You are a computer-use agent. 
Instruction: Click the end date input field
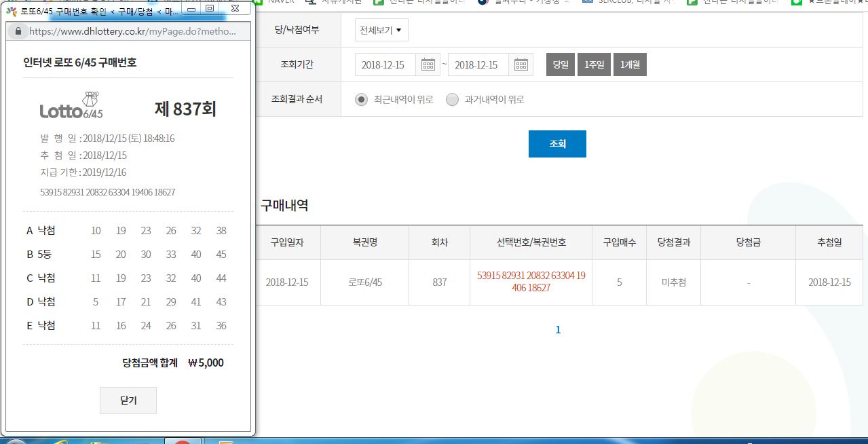point(479,64)
